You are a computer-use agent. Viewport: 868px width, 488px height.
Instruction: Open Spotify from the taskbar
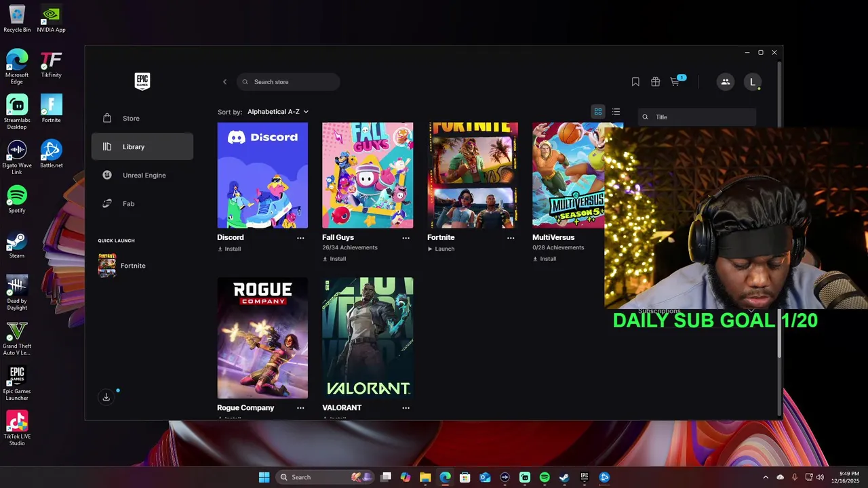(x=545, y=477)
